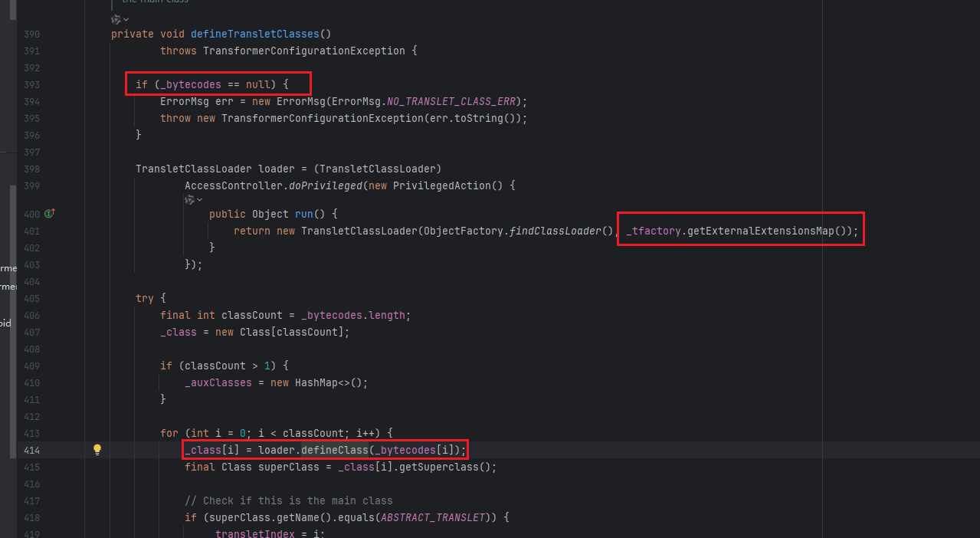Click the inlay hint icon above defineTransletClasses
The image size is (980, 538).
click(116, 19)
